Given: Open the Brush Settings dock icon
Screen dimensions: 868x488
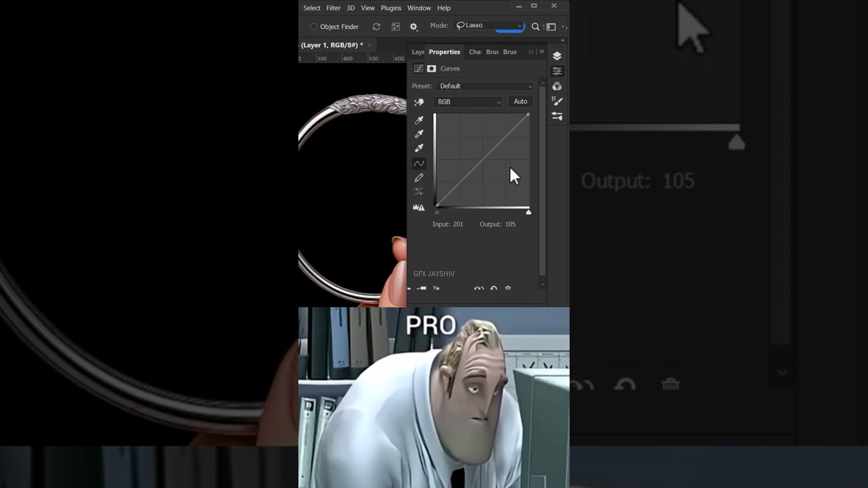Looking at the screenshot, I should click(x=557, y=116).
